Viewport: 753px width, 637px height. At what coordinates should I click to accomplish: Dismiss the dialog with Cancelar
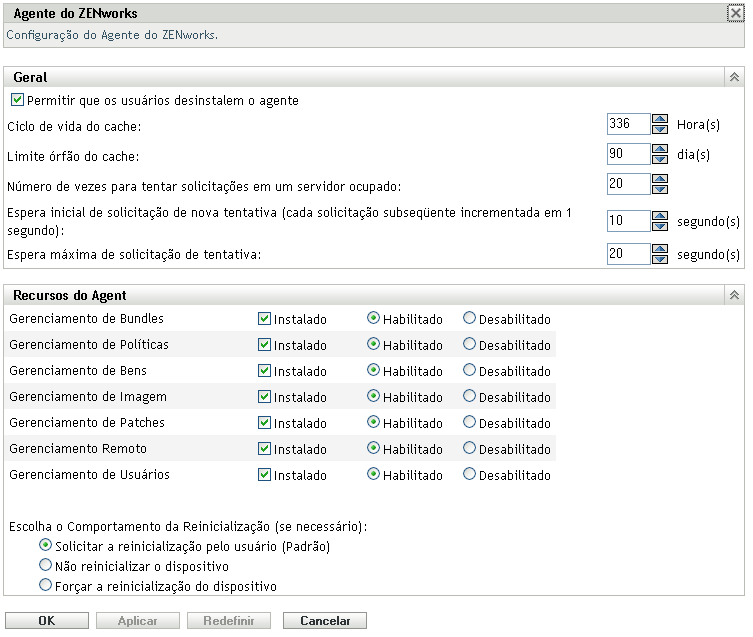click(325, 620)
